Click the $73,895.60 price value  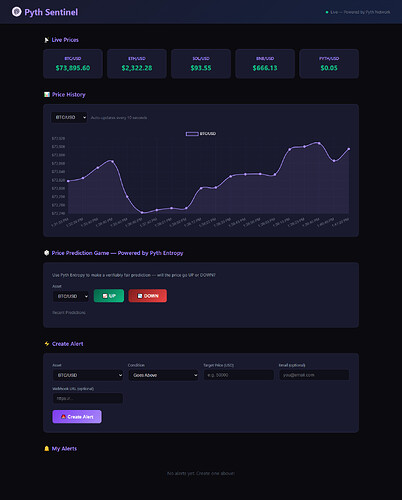click(73, 68)
